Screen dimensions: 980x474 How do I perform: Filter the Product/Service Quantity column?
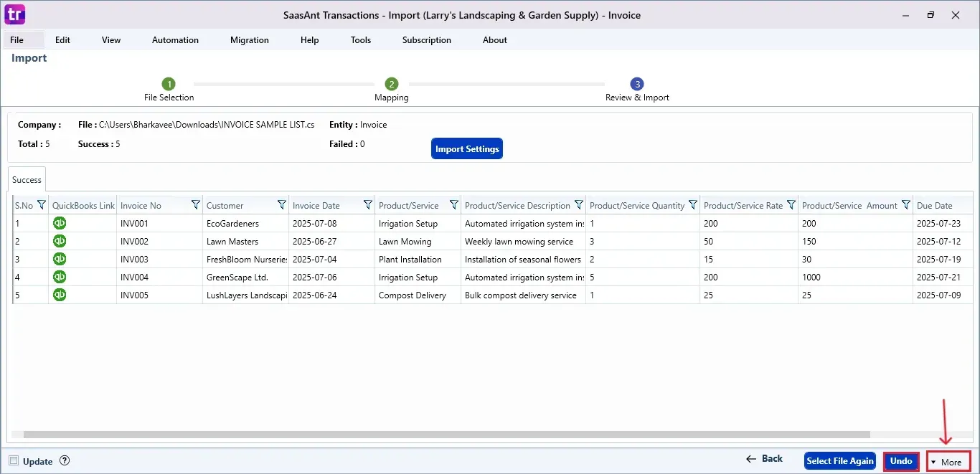tap(692, 205)
